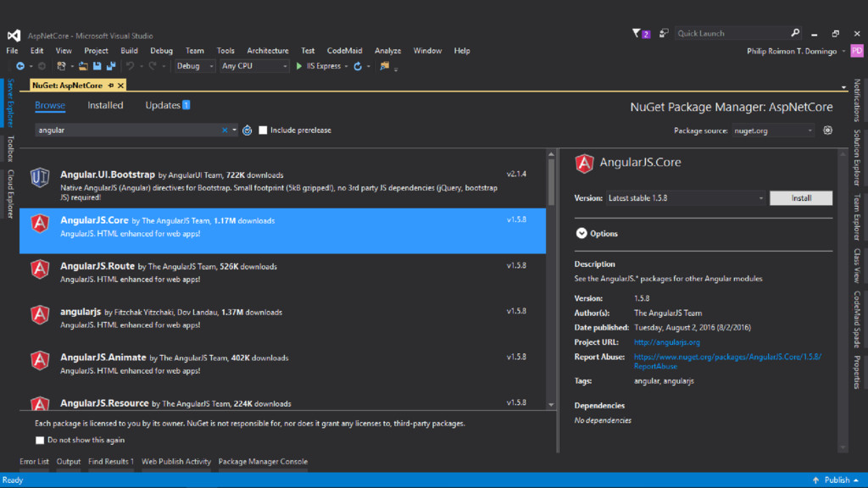Open the New Project dropdown arrow in the toolbar
This screenshot has height=488, width=868.
72,66
